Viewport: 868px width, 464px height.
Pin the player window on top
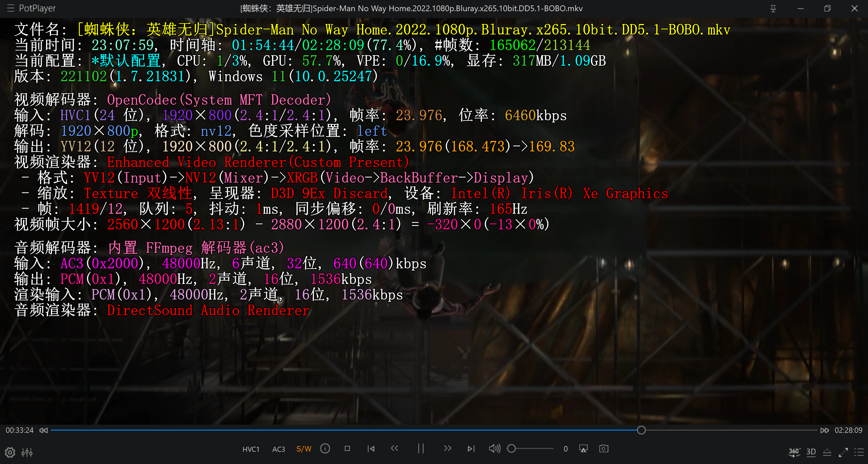coord(773,8)
